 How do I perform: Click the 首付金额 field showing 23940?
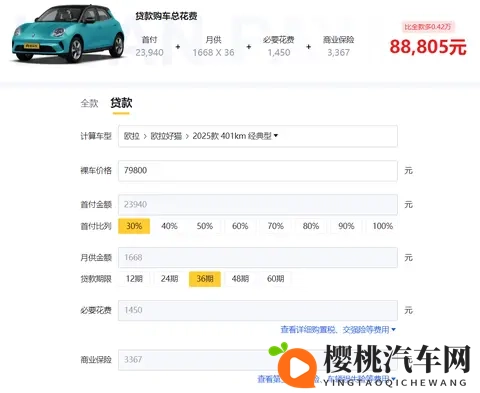258,205
